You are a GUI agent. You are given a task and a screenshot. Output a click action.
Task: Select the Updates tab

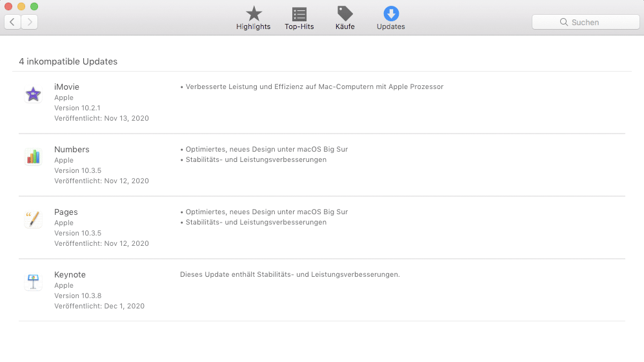point(390,19)
